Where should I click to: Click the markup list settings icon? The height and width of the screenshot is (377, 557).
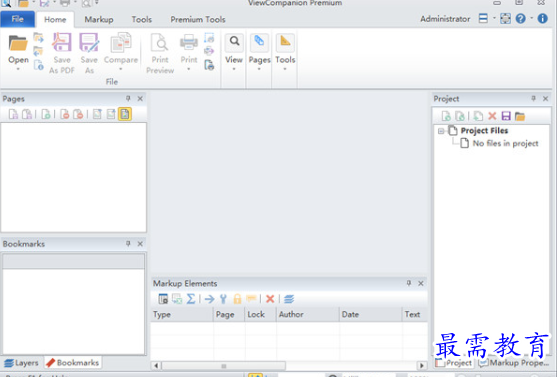tap(163, 299)
